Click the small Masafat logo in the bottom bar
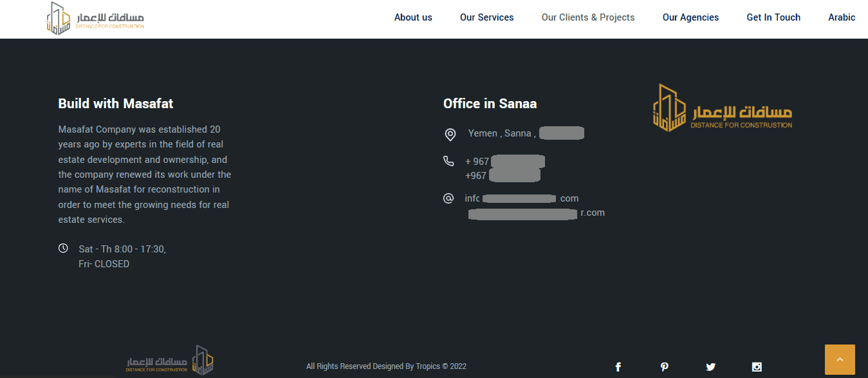 click(170, 361)
